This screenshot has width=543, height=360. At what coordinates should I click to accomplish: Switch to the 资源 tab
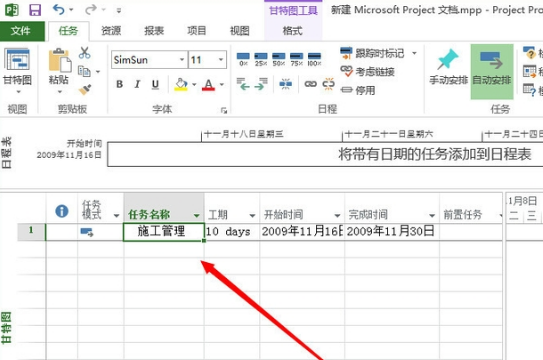pyautogui.click(x=111, y=31)
